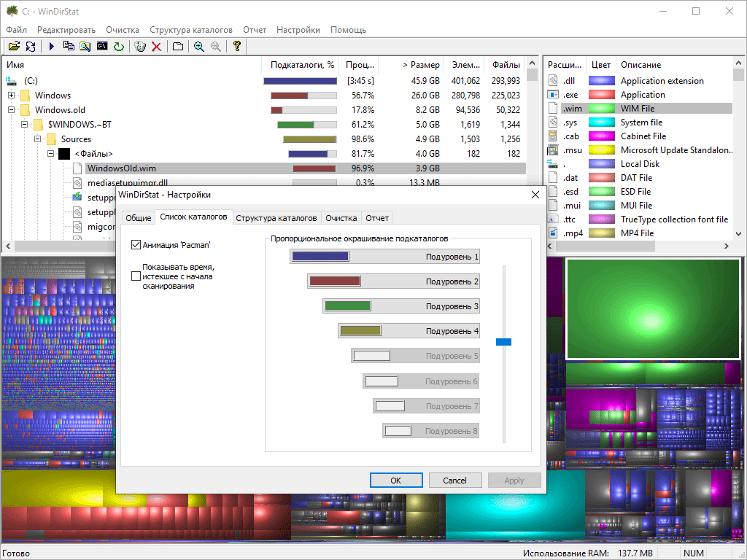Click the greyed-out Zoom Out magnifier icon
The width and height of the screenshot is (747, 560).
(x=216, y=46)
